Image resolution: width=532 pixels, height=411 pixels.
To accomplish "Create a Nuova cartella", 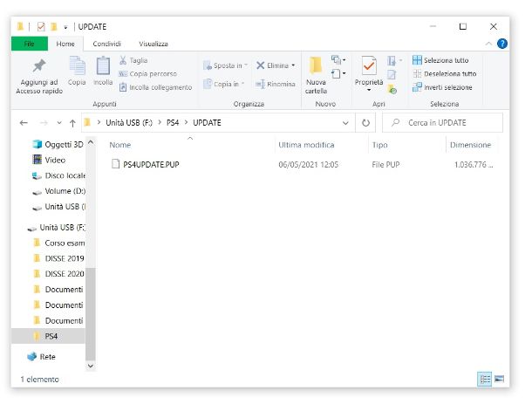I will coord(316,76).
